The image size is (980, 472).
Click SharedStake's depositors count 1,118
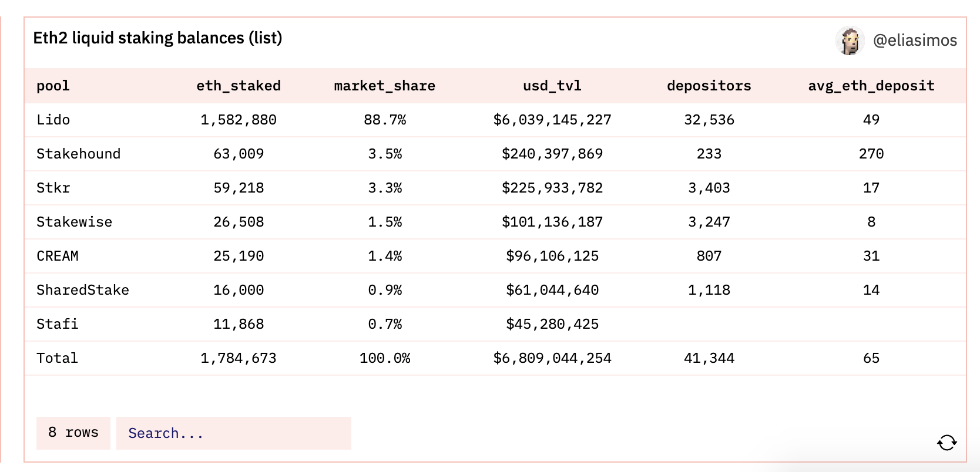click(709, 290)
